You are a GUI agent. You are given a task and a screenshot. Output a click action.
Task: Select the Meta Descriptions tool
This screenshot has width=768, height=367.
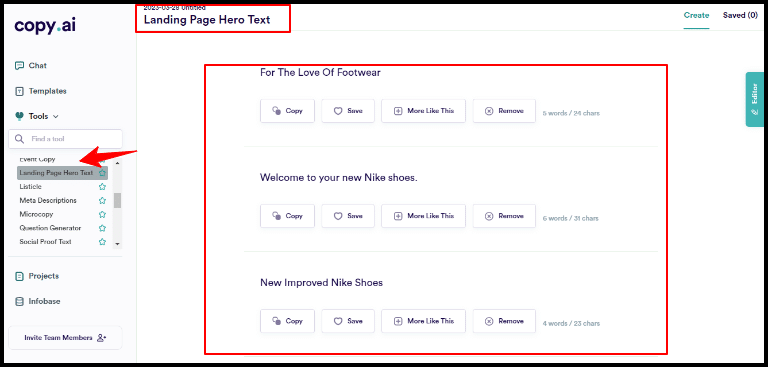pos(48,200)
